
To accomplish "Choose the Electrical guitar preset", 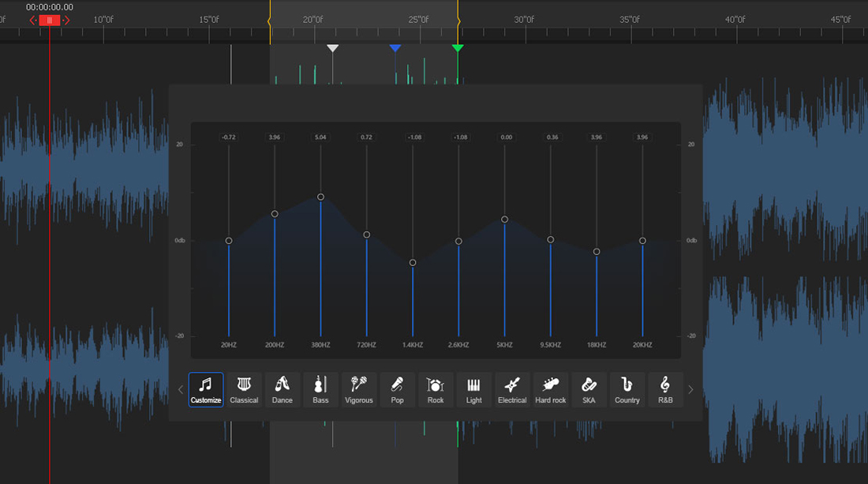I will [x=512, y=388].
